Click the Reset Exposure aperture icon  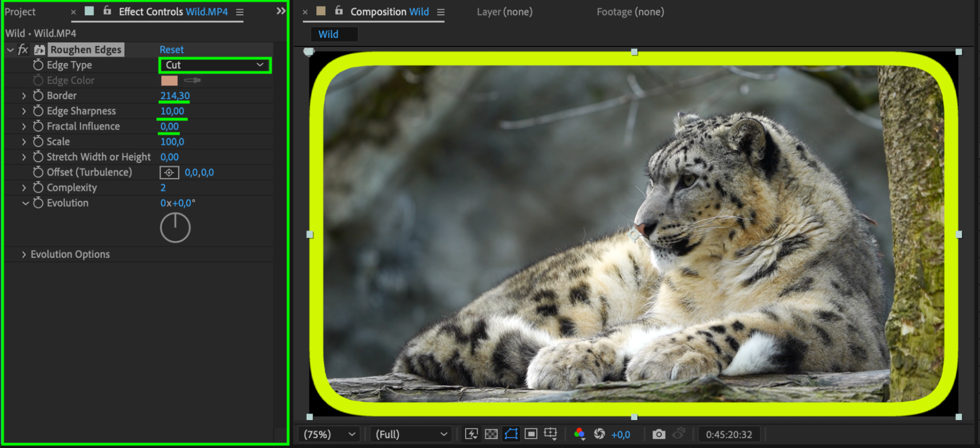click(x=599, y=434)
